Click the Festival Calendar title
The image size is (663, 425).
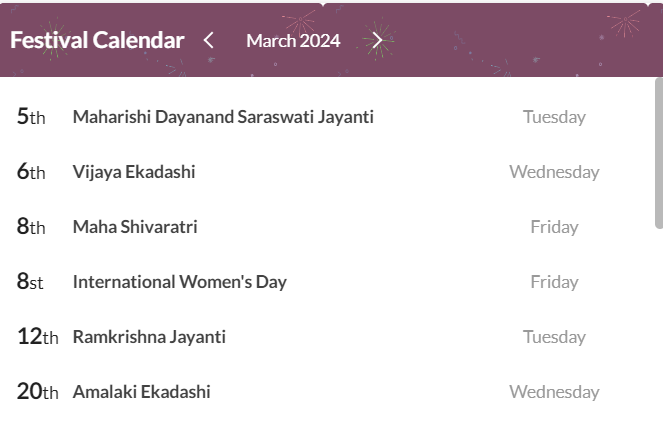97,40
